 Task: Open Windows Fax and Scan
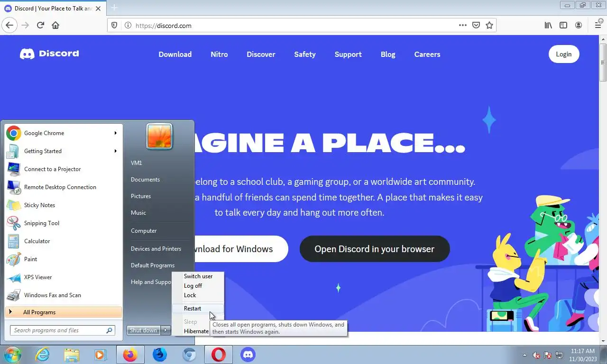coord(63,295)
